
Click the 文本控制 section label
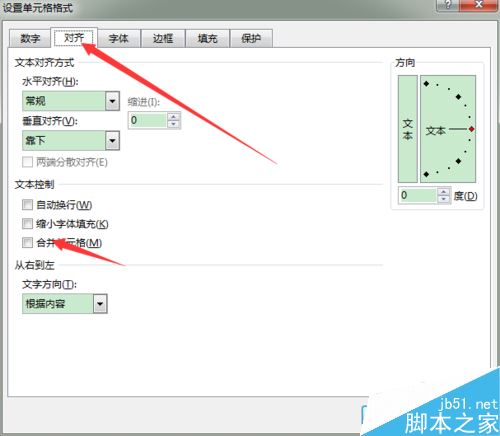[34, 184]
